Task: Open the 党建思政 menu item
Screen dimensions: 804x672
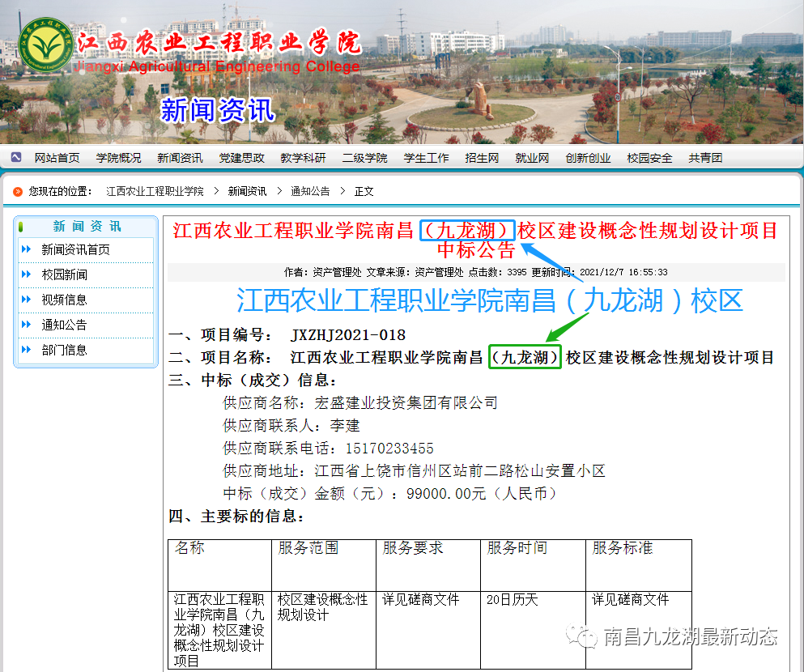Action: tap(241, 158)
